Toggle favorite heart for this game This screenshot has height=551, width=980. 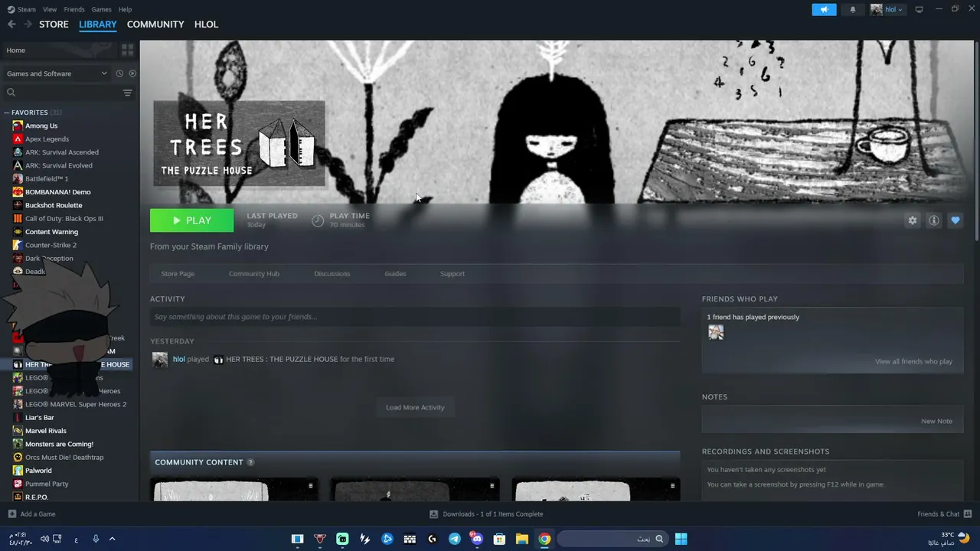pos(955,220)
